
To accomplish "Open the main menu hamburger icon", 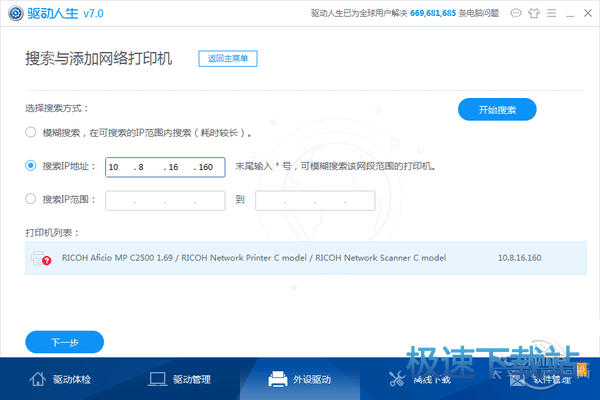I will tap(551, 13).
